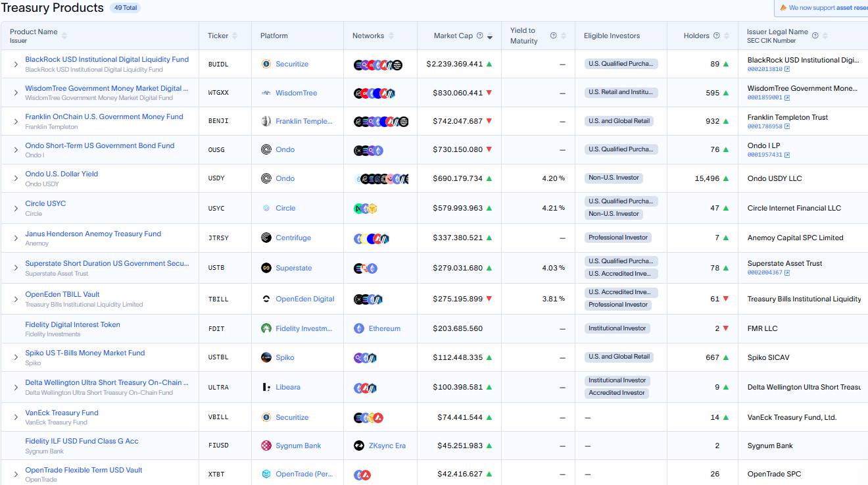The image size is (868, 485).
Task: Open external link icon next to CIK 0001957431
Action: (787, 155)
